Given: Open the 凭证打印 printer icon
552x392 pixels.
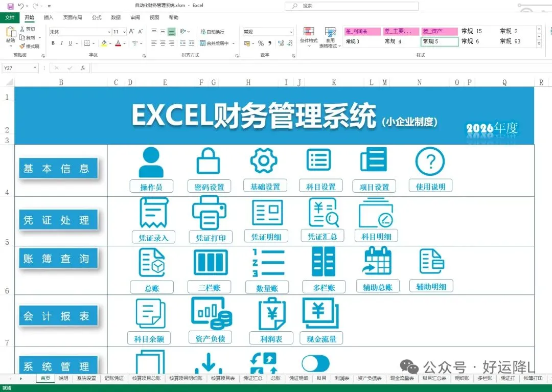Looking at the screenshot, I should coord(209,212).
